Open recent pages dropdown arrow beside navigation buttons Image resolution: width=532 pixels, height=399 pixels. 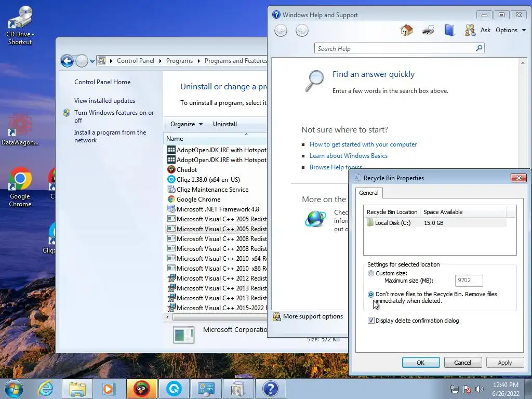pos(92,61)
